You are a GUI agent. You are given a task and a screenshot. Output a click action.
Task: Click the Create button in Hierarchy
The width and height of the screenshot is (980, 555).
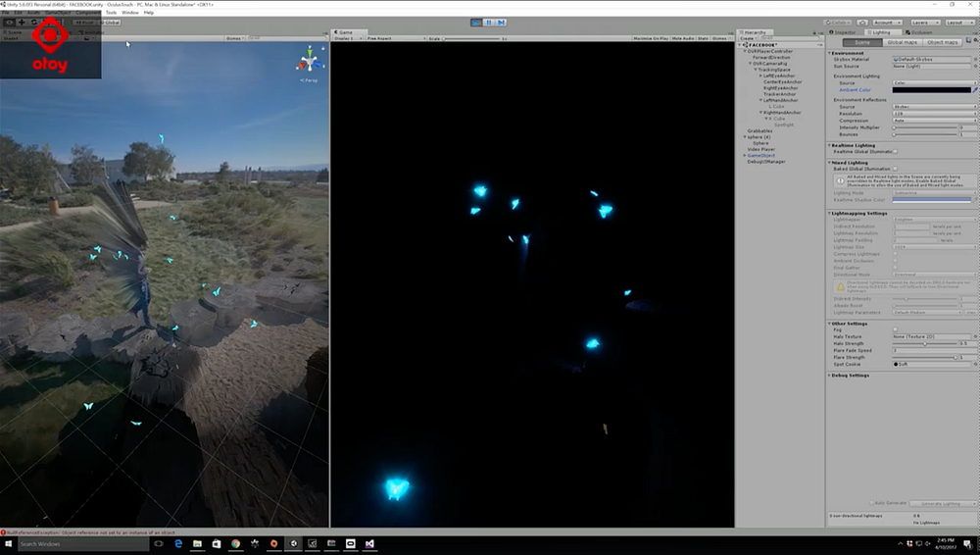click(x=748, y=39)
